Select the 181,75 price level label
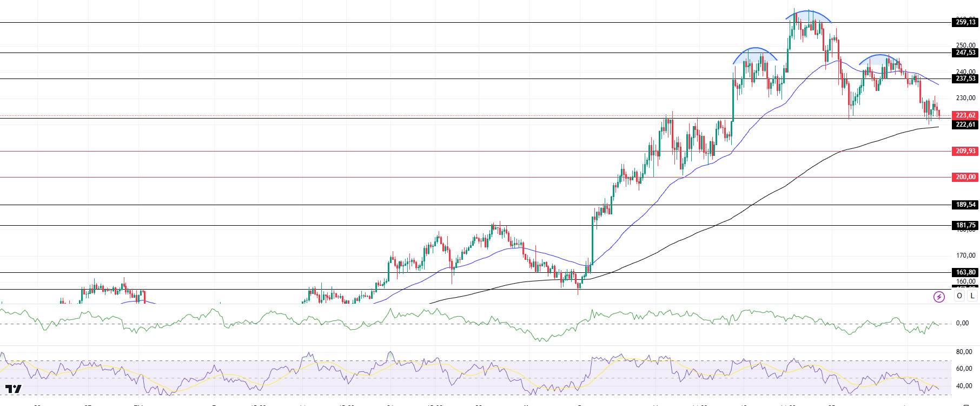The height and width of the screenshot is (406, 980). click(965, 225)
